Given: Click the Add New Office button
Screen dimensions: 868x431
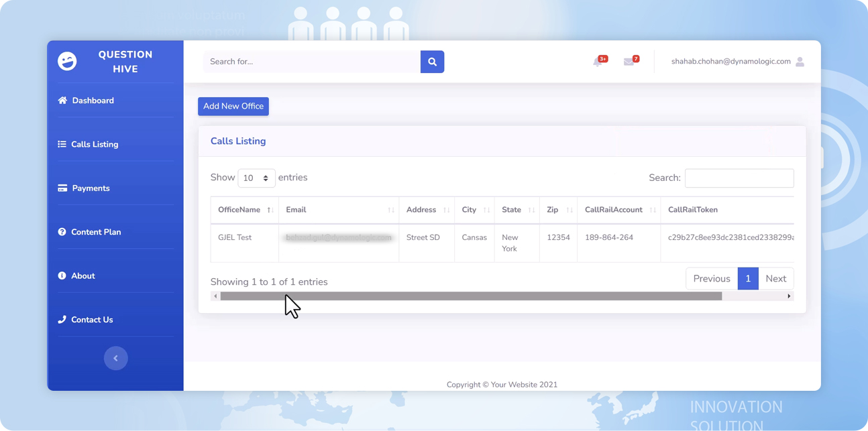Looking at the screenshot, I should pos(233,107).
